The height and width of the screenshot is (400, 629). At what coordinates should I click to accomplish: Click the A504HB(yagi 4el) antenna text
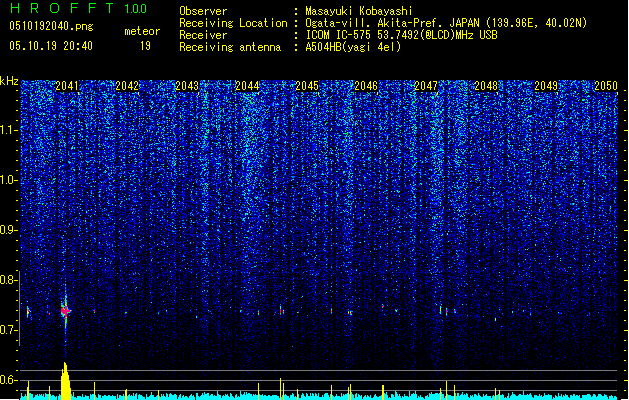coord(353,47)
